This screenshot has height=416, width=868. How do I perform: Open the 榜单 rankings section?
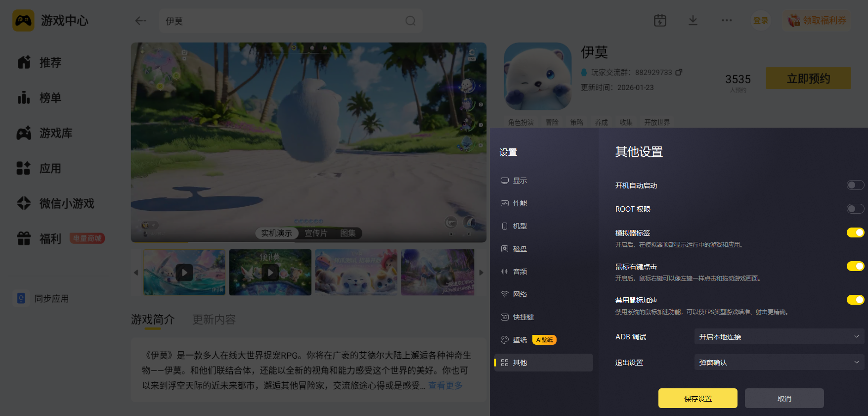pyautogui.click(x=40, y=98)
